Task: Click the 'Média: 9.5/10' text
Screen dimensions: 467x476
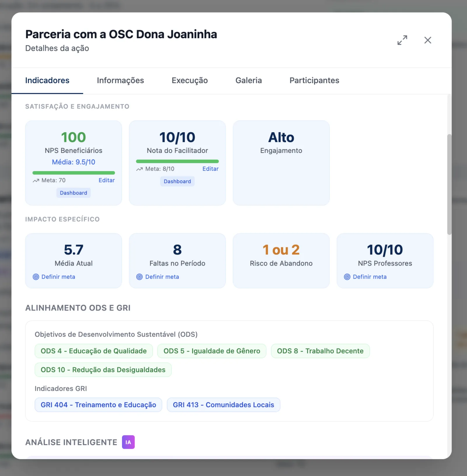Action: (x=74, y=162)
